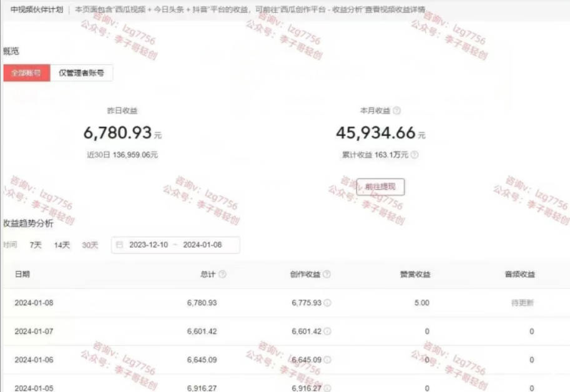Viewport: 570px width, 392px height.
Task: Click help icon next to 本月收益
Action: click(x=397, y=110)
